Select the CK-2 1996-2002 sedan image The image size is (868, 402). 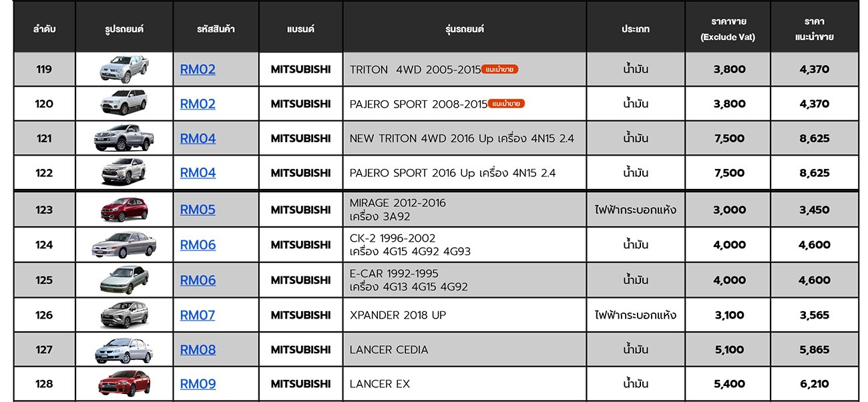tap(124, 245)
